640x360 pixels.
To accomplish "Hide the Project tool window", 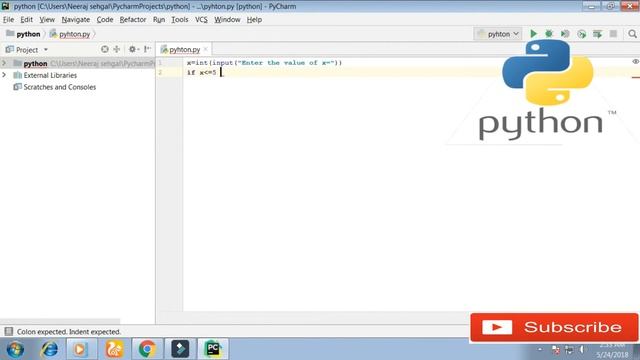I will point(147,49).
